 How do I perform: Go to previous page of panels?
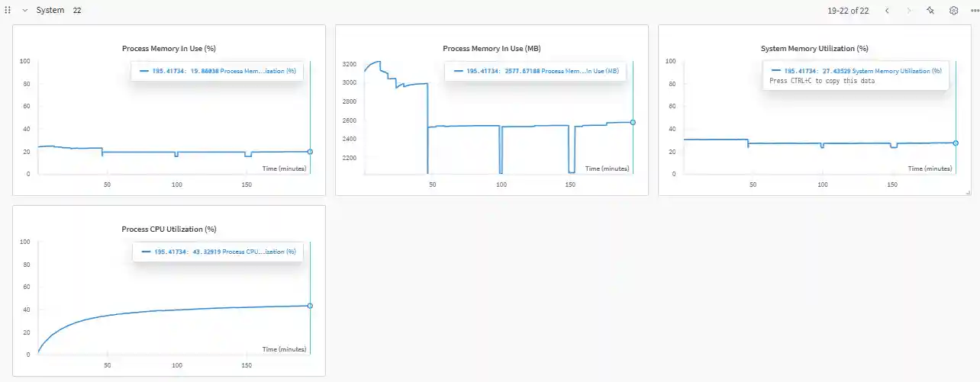887,11
